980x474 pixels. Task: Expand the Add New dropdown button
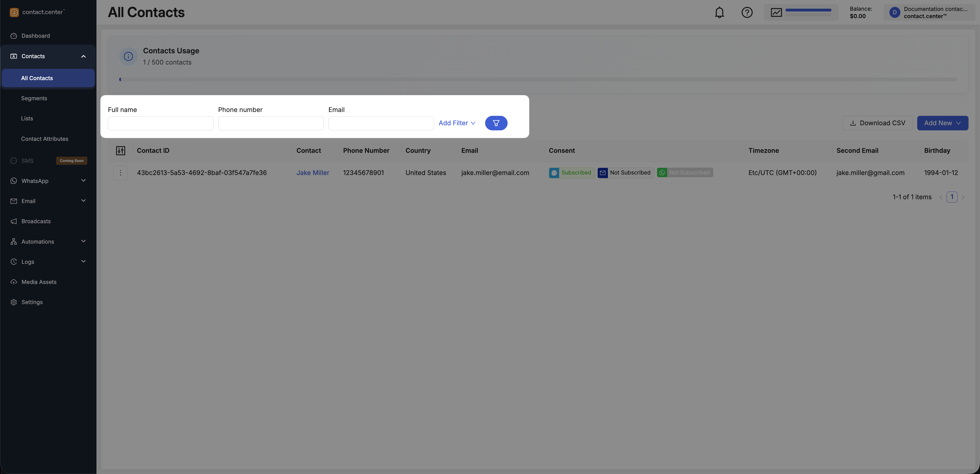[x=942, y=123]
